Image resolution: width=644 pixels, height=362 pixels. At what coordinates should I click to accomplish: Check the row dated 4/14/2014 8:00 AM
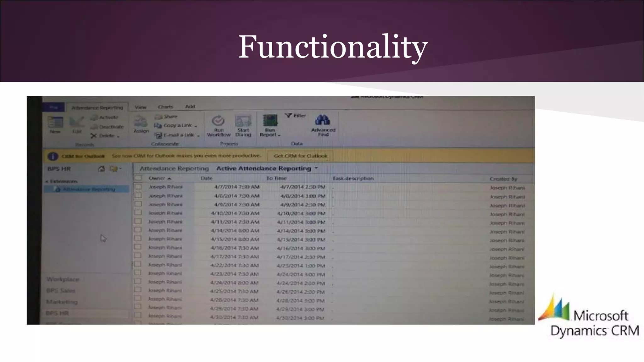pos(138,230)
